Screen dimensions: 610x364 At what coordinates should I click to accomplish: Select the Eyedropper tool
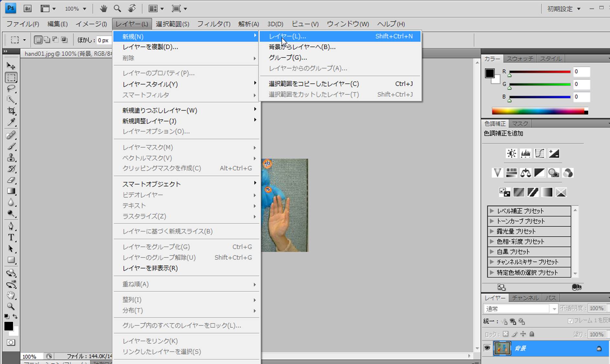(11, 122)
